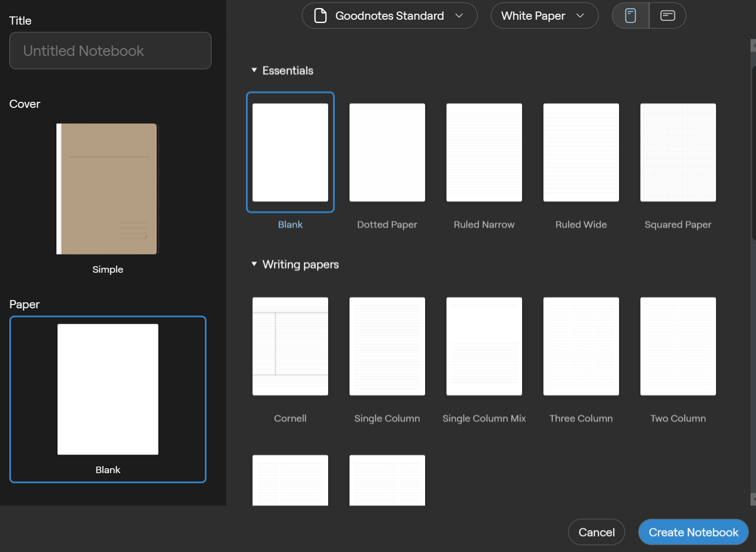Image resolution: width=756 pixels, height=552 pixels.
Task: Open the Goodnotes Standard size dropdown
Action: (x=389, y=15)
